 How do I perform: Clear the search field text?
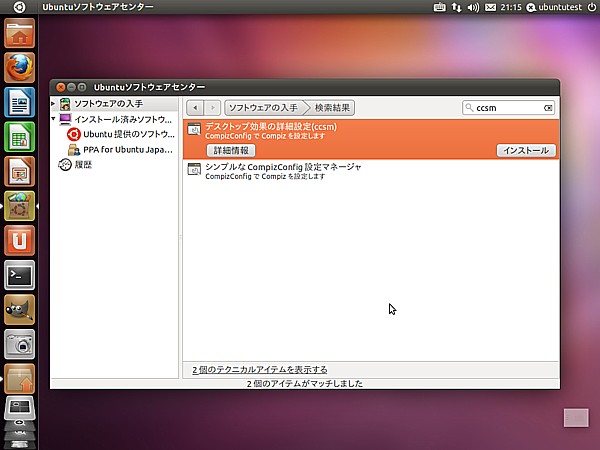pyautogui.click(x=548, y=108)
